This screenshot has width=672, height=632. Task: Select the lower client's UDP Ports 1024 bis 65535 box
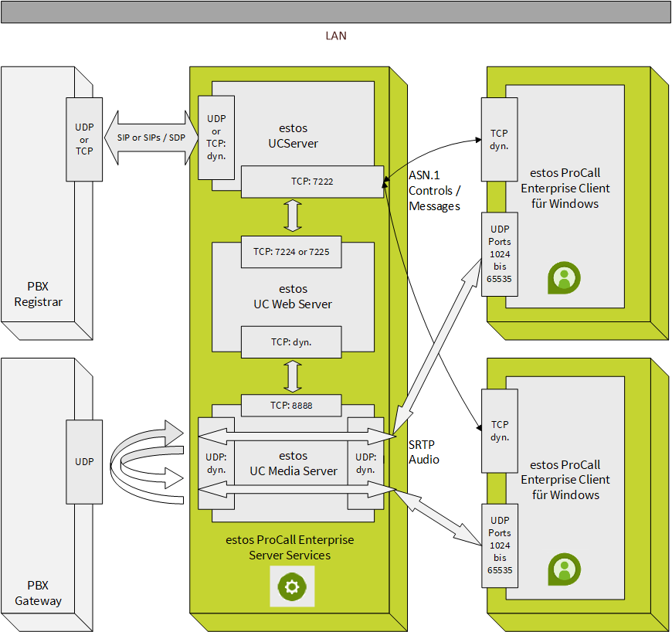[499, 545]
